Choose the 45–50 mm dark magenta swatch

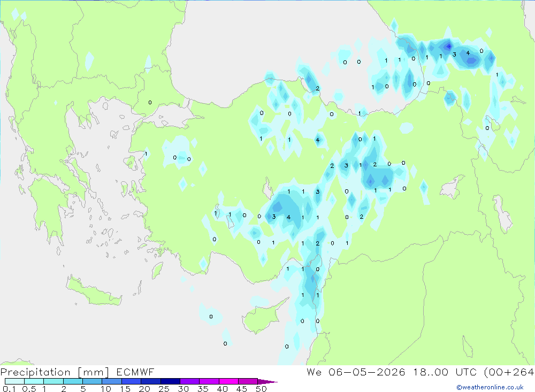tap(248, 381)
